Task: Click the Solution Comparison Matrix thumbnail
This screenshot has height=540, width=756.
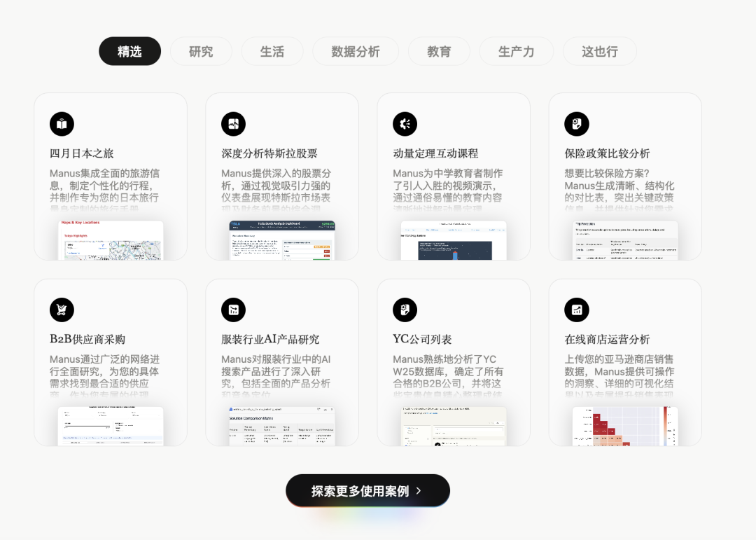Action: tap(282, 426)
